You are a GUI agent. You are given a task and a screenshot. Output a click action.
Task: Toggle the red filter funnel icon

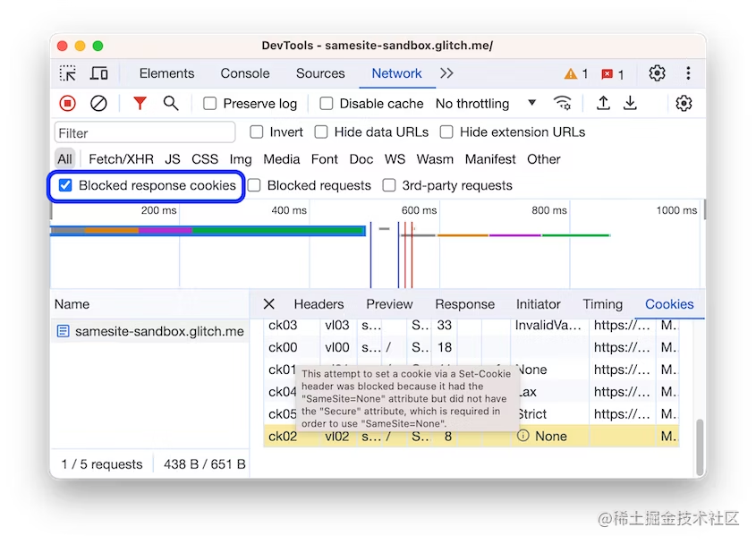(x=140, y=103)
